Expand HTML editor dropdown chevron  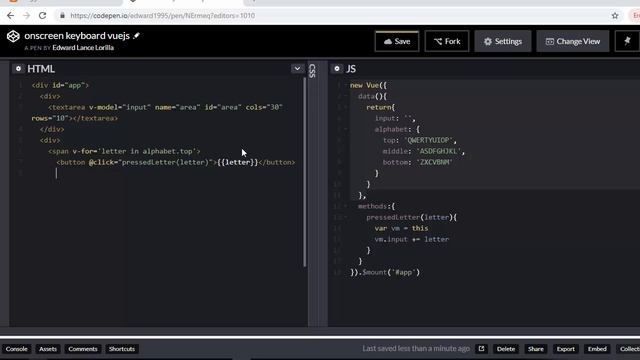297,69
